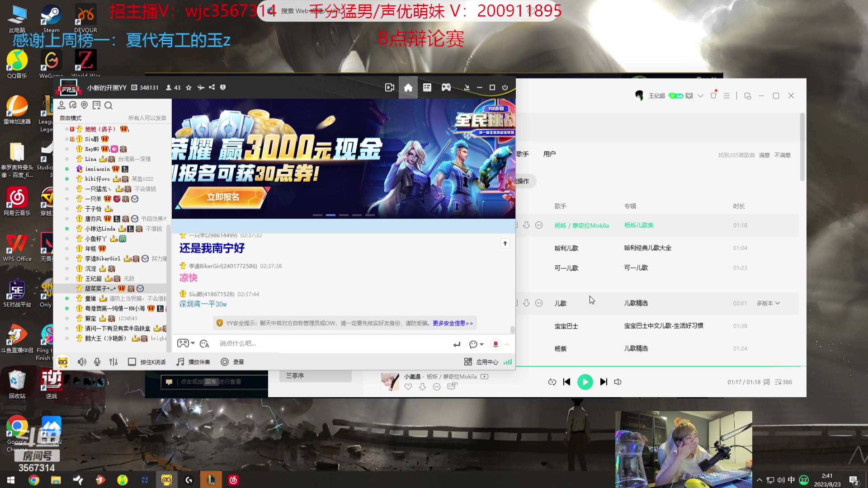Mark search results as 不满意

782,155
